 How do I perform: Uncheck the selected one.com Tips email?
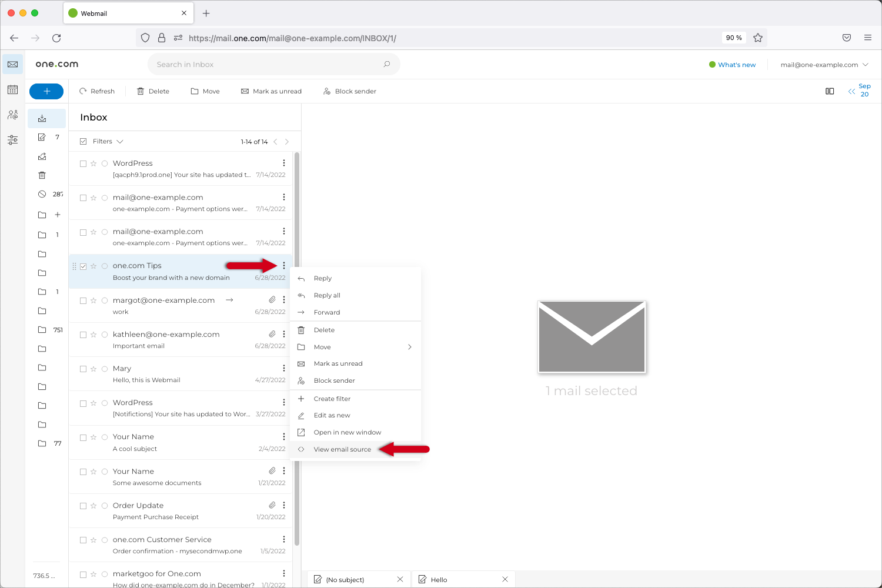84,265
